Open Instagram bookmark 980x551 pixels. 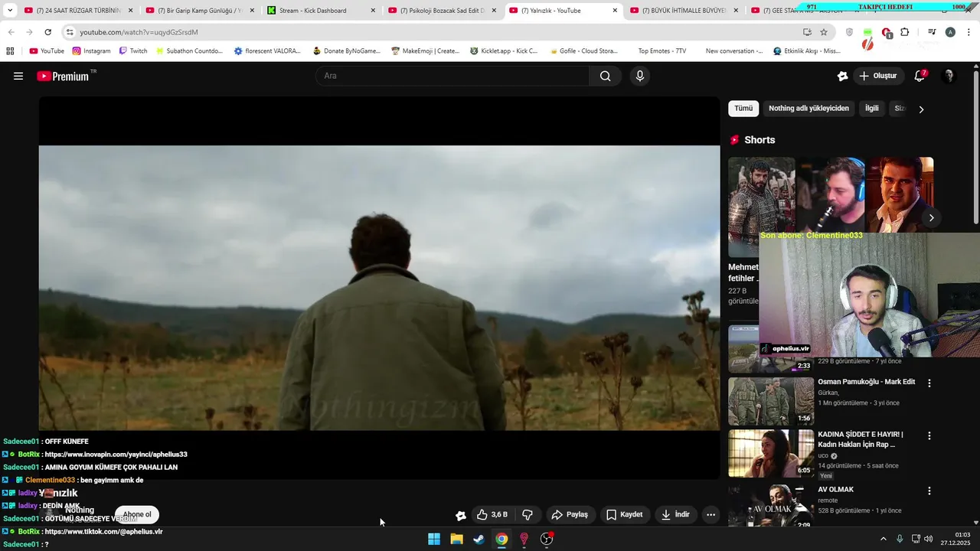click(91, 51)
